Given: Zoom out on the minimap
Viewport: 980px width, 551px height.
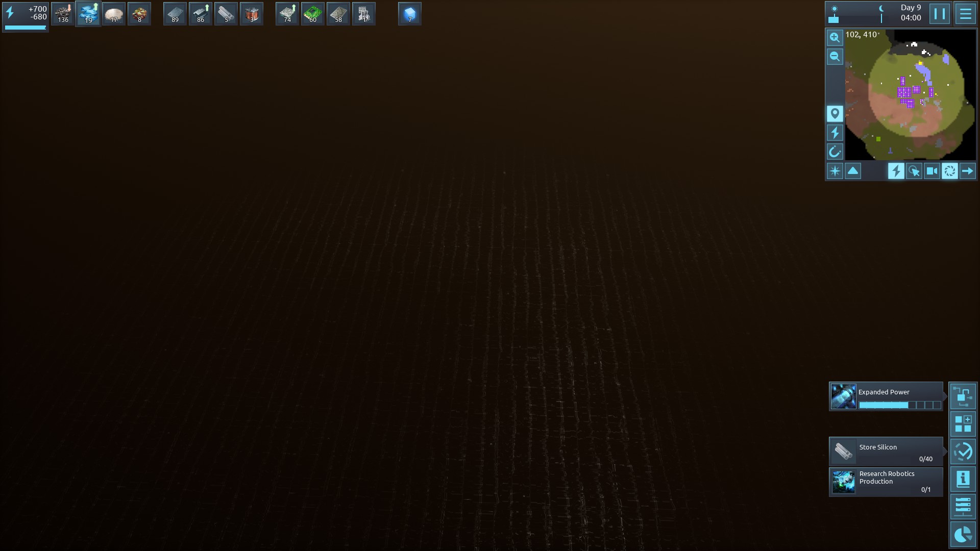Looking at the screenshot, I should 835,57.
